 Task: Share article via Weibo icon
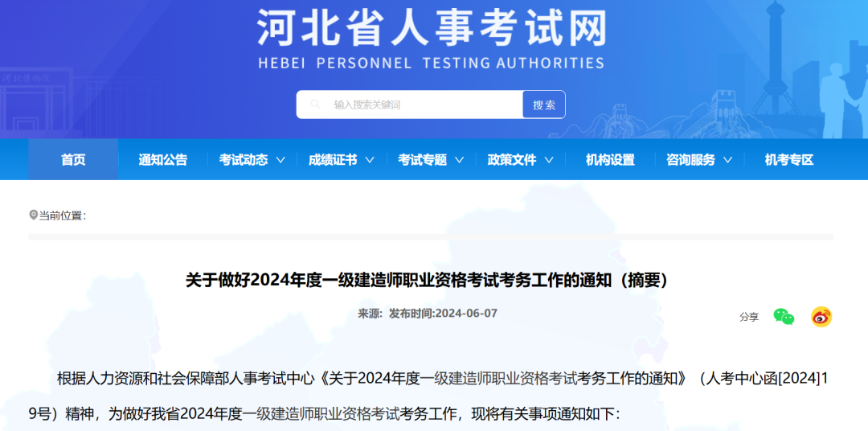click(x=821, y=317)
